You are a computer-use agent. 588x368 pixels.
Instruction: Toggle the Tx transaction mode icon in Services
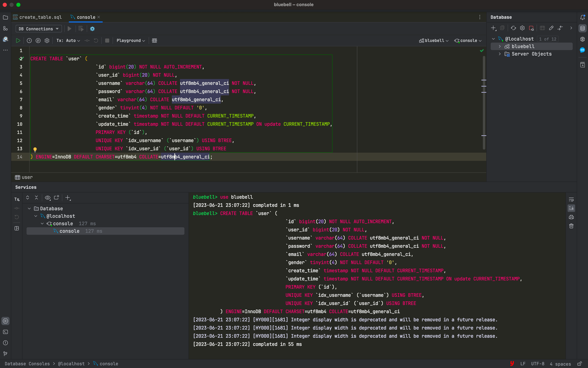pyautogui.click(x=17, y=199)
